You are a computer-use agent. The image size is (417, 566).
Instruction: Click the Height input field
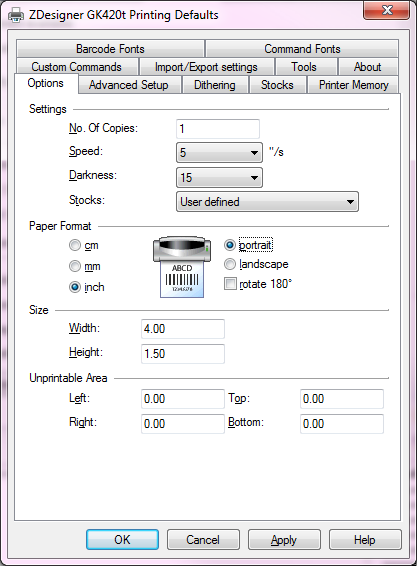point(183,353)
